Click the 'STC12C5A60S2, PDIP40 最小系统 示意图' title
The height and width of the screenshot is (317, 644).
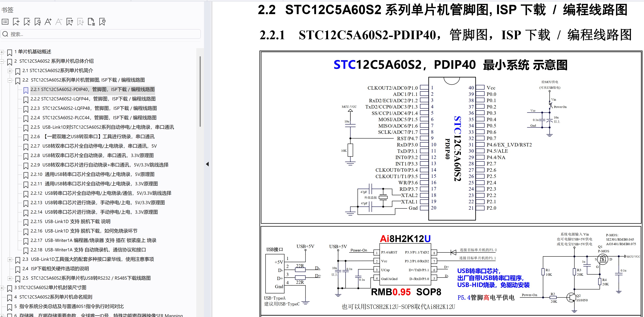(450, 65)
